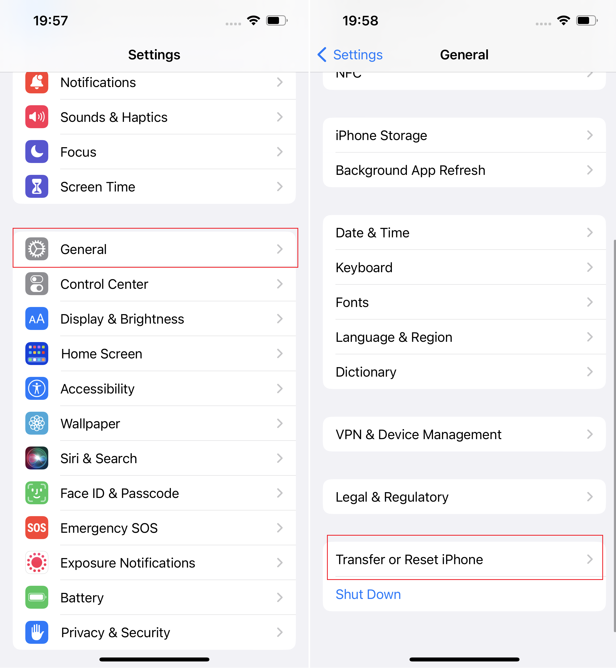
Task: Open the Sounds & Haptics speaker icon
Action: (37, 117)
